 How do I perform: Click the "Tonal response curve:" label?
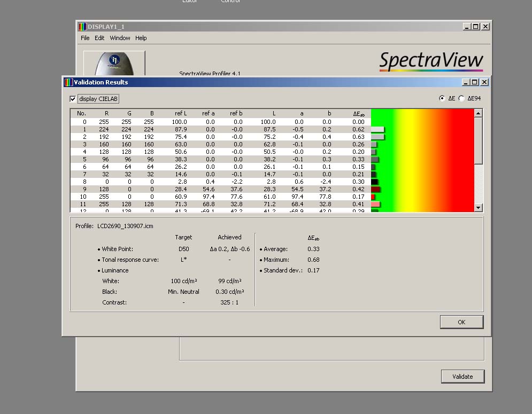pos(130,260)
